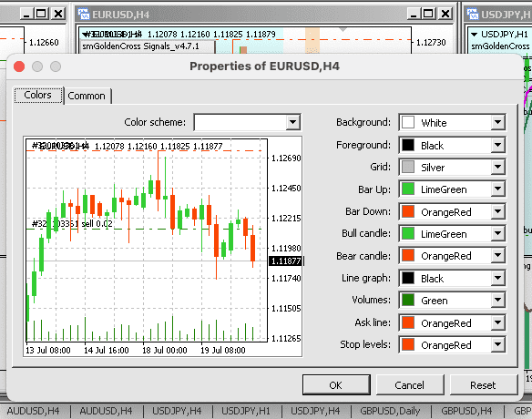Image resolution: width=532 pixels, height=419 pixels.
Task: Switch to the Common tab
Action: [87, 96]
